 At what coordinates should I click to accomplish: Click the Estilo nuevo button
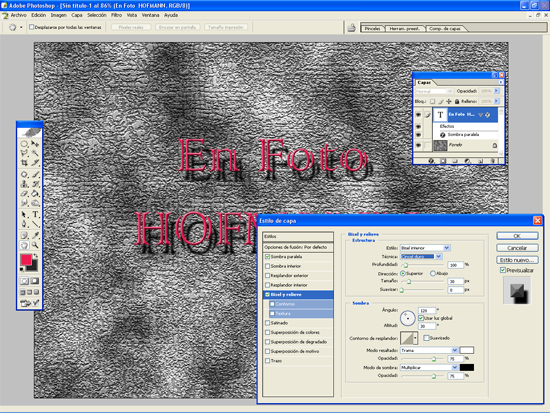(x=517, y=260)
